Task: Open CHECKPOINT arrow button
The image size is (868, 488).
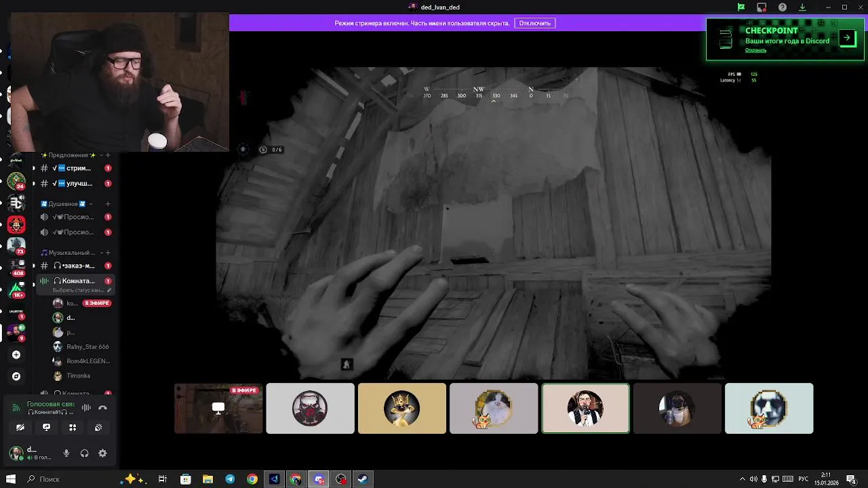Action: (x=847, y=38)
